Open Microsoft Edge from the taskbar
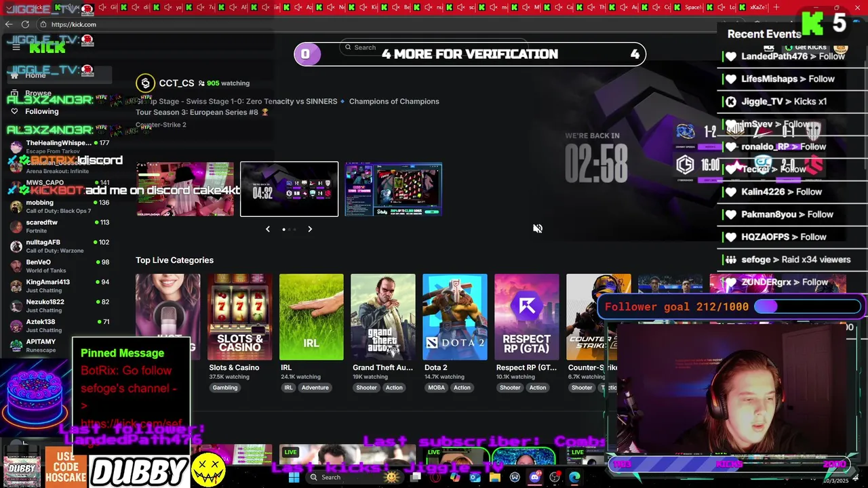Screen dimensions: 868x488 [x=574, y=477]
